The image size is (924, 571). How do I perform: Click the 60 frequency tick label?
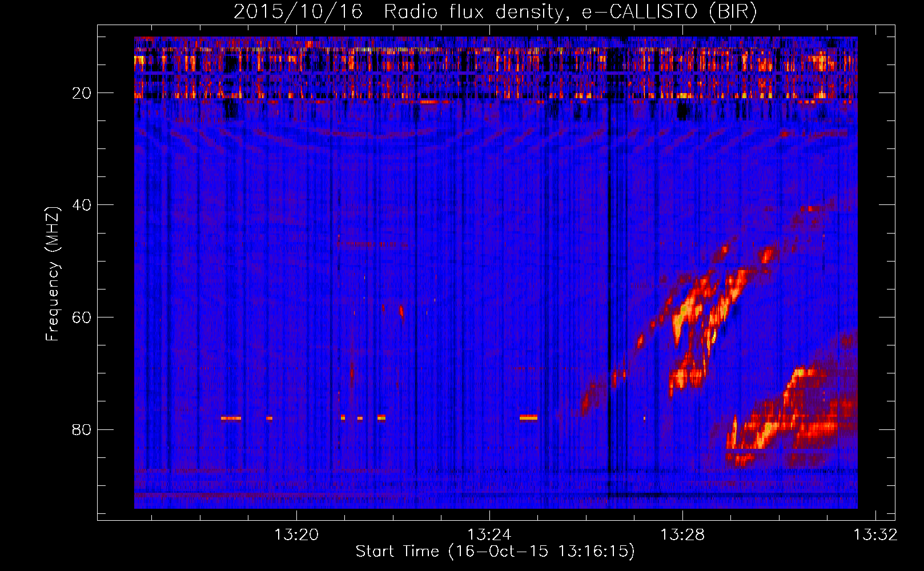82,317
